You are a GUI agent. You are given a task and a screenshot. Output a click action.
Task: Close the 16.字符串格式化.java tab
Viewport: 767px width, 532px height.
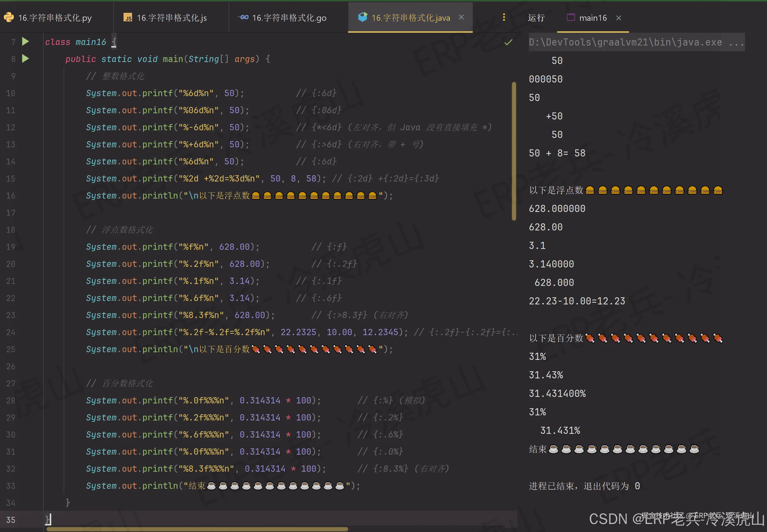[x=461, y=17]
